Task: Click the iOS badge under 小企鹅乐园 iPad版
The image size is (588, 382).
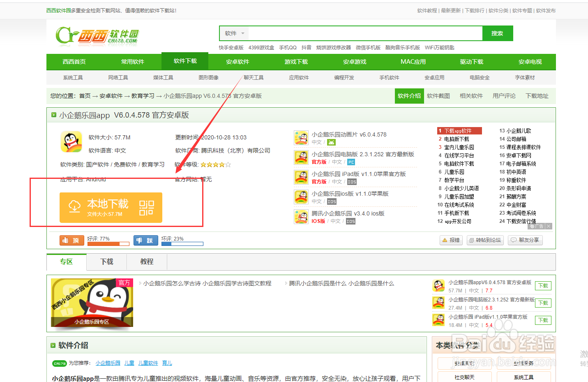Action: (352, 182)
